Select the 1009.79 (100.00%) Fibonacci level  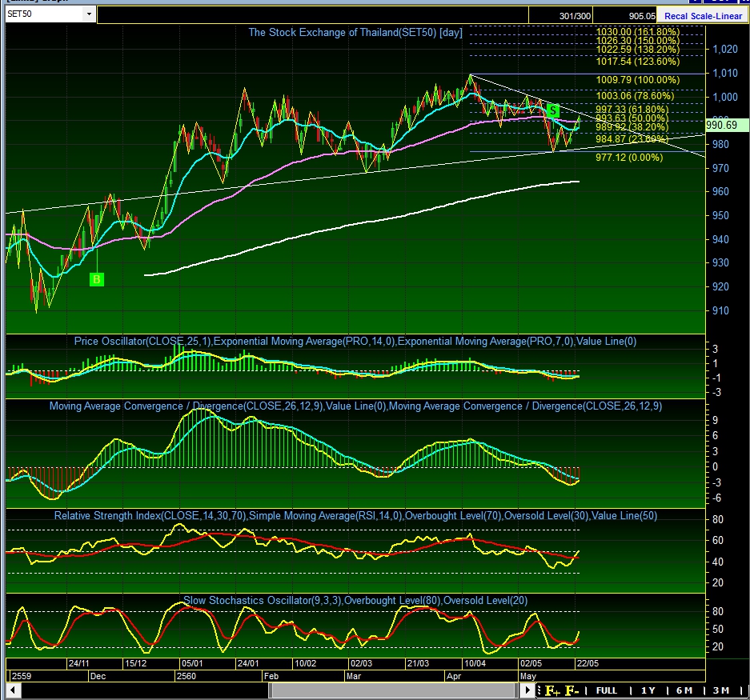[637, 80]
